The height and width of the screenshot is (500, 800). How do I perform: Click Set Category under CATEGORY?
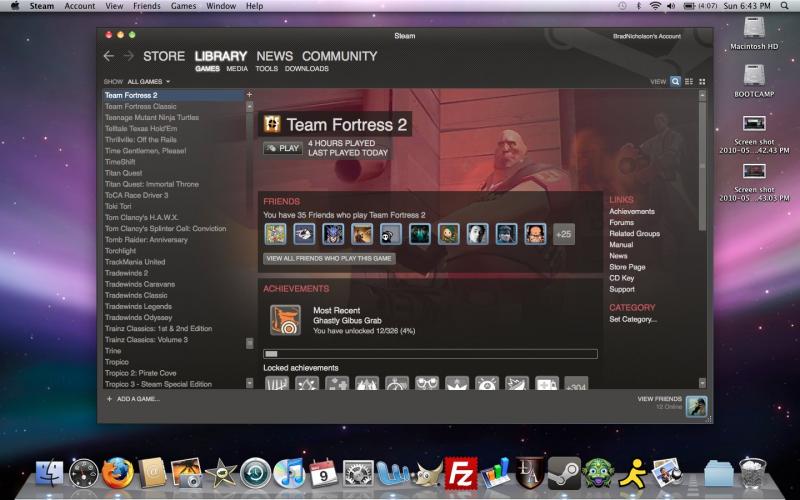pos(633,319)
